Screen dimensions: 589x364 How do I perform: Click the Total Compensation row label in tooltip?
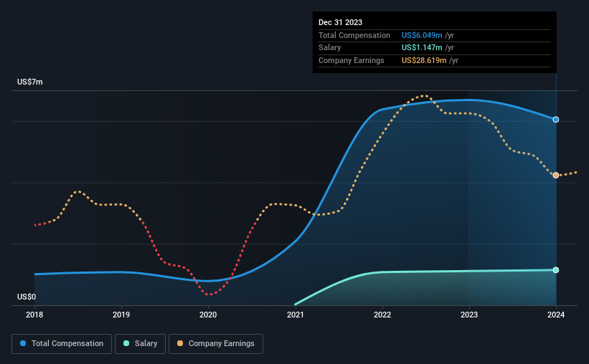pos(354,35)
